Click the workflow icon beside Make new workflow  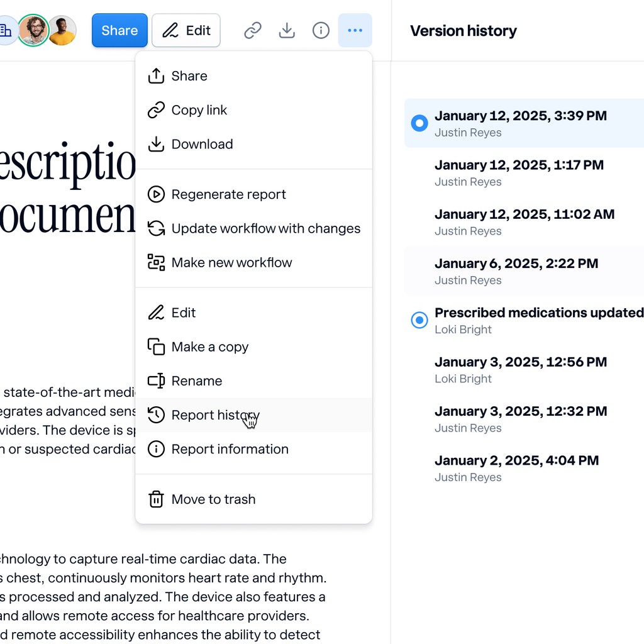155,262
